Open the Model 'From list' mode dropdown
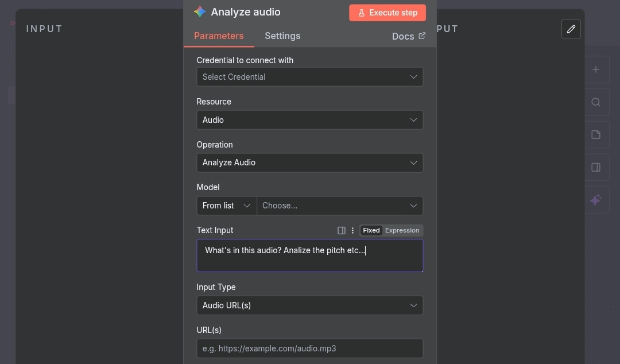Image resolution: width=620 pixels, height=364 pixels. pyautogui.click(x=227, y=206)
